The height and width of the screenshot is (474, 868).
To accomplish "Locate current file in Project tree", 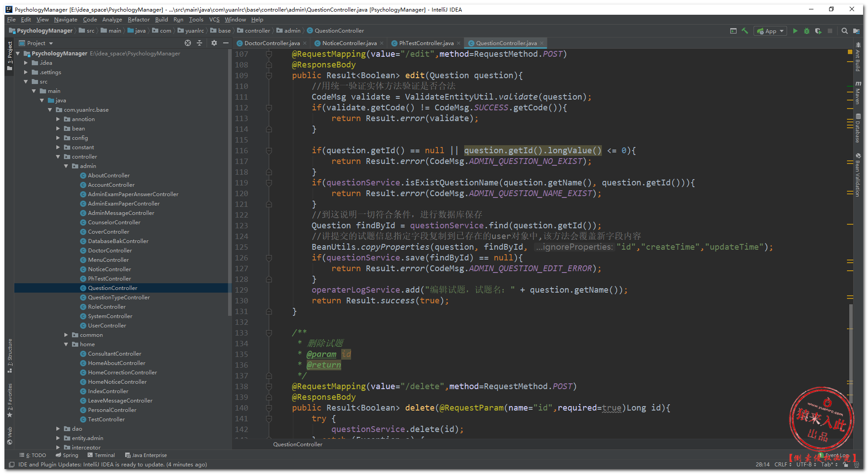I will pos(188,43).
